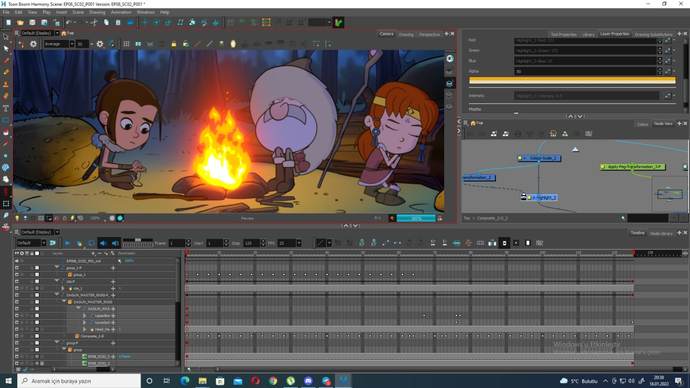This screenshot has height=388, width=690.
Task: Expand the Head layer in the Timeline
Action: (84, 329)
